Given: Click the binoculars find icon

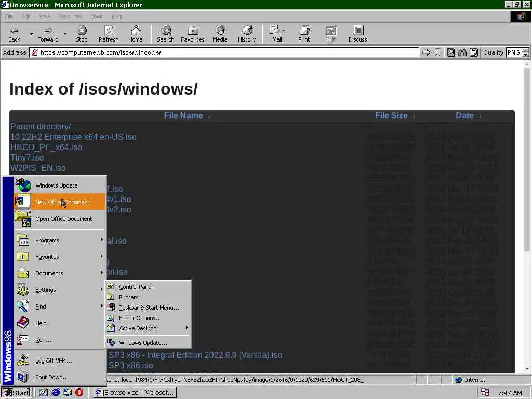Looking at the screenshot, I should [x=462, y=52].
